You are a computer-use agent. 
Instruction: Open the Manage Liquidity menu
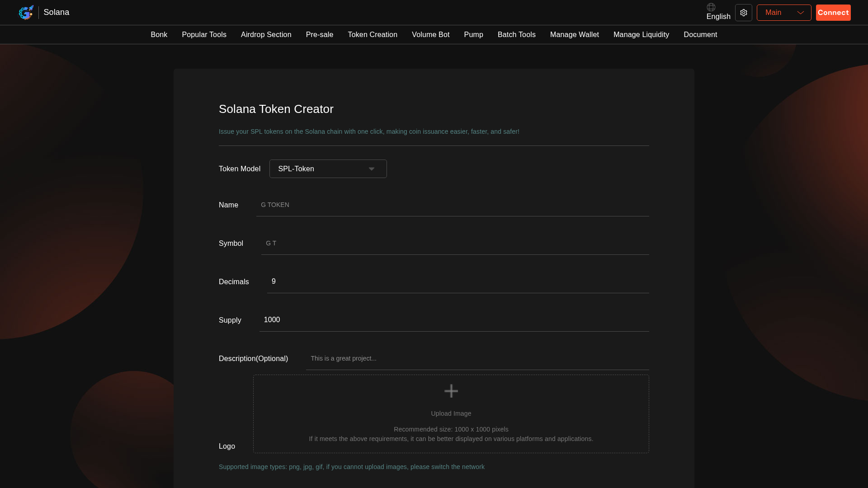coord(642,35)
